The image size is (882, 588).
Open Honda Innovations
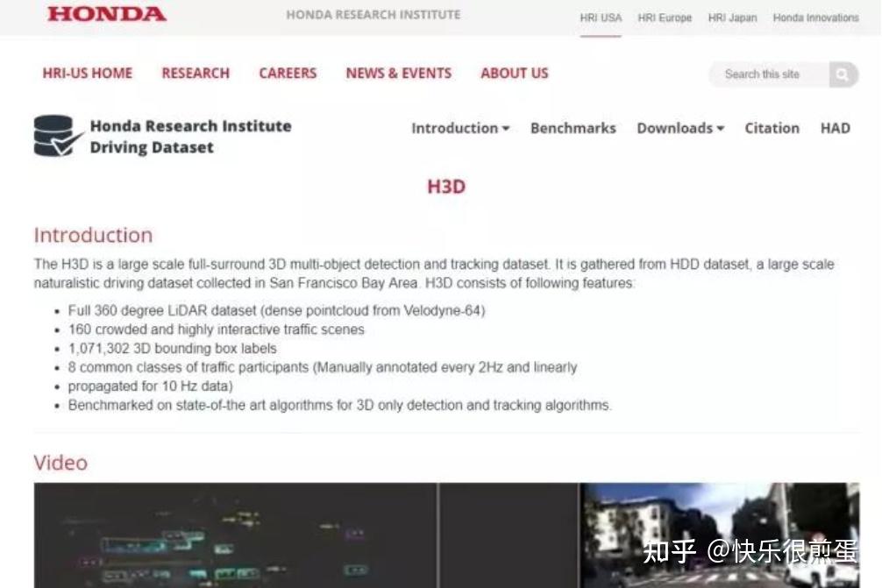click(x=814, y=18)
